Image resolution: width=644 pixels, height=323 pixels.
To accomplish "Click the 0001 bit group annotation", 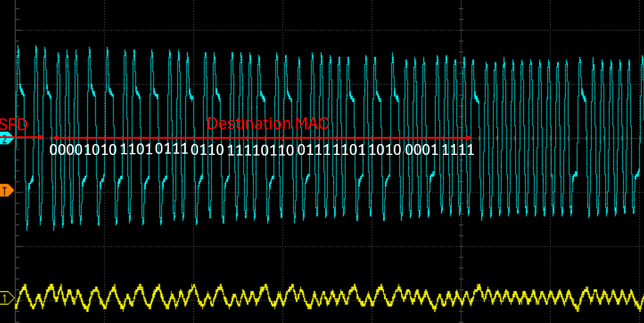I will point(421,149).
